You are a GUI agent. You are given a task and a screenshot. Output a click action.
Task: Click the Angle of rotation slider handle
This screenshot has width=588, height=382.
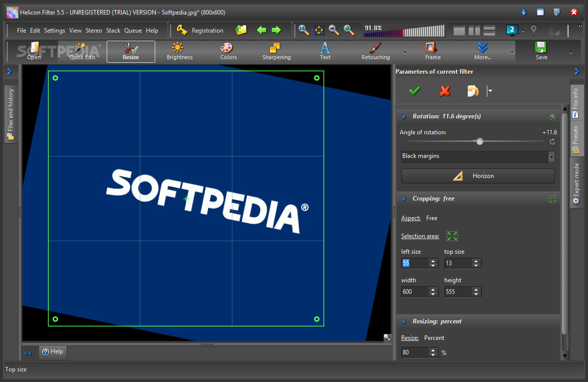click(x=479, y=142)
